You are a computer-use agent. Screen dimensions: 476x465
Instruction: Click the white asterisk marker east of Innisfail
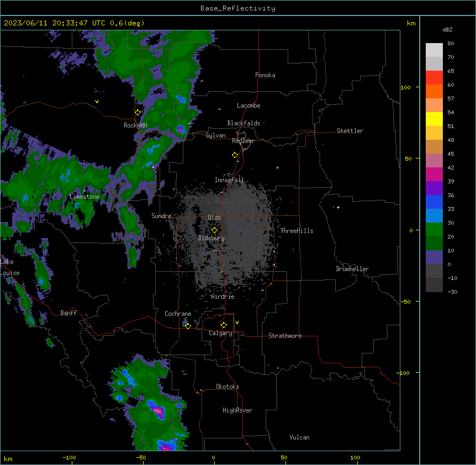point(277,167)
